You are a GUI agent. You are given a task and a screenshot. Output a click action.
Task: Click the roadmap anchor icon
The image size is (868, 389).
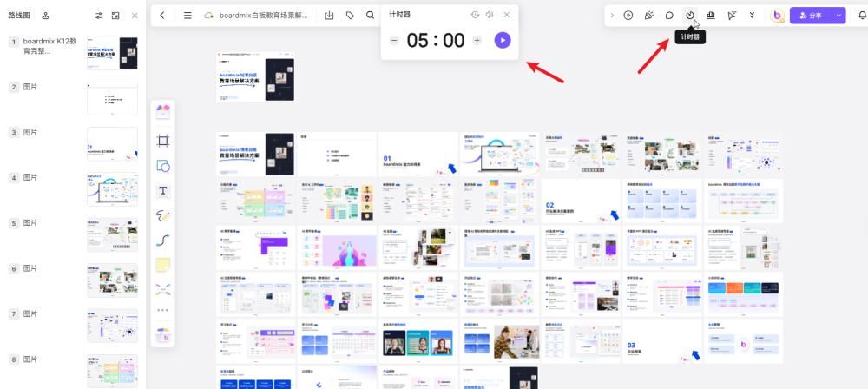[46, 16]
